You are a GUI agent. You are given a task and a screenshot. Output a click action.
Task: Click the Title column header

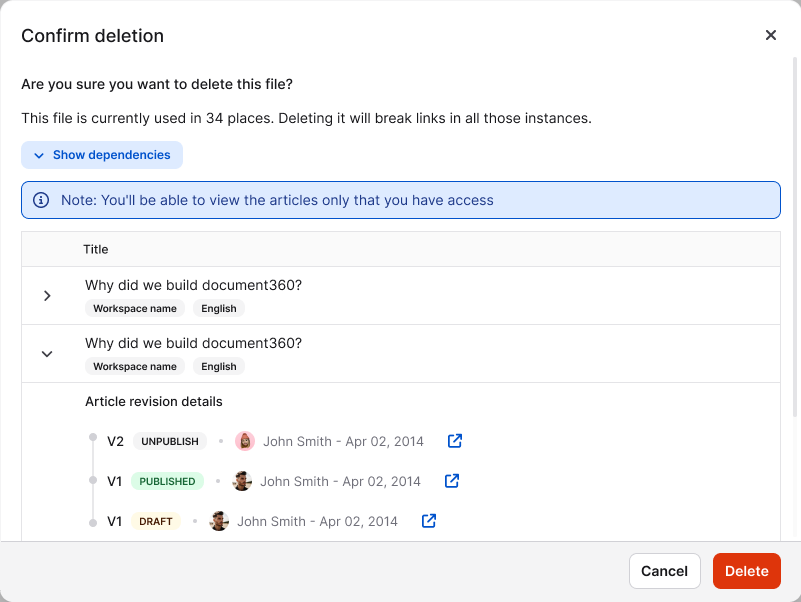[x=96, y=249]
